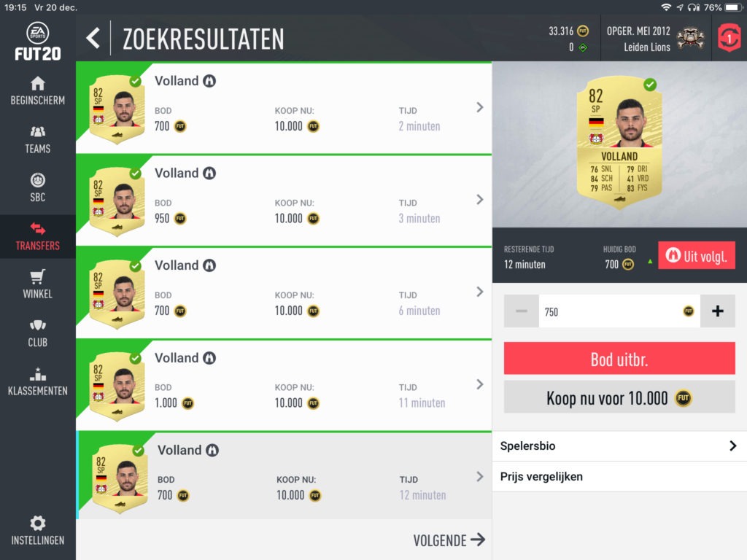Expand the Spelersbio section
The image size is (747, 560).
coord(619,446)
